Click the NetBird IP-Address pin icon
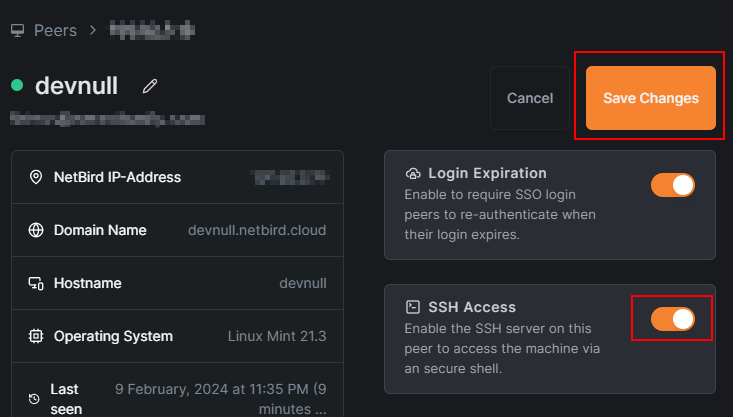 [35, 178]
